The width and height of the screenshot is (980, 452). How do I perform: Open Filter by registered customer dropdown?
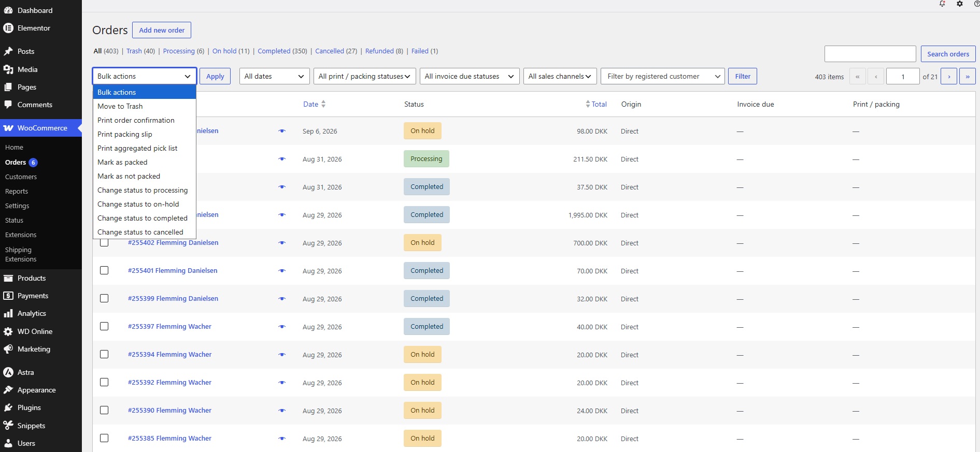coord(663,76)
